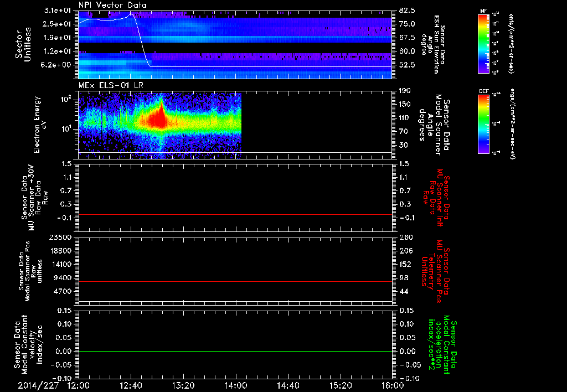The height and width of the screenshot is (392, 567).
Task: Click the '67.5' elevation angle tick
Action: 407,38
